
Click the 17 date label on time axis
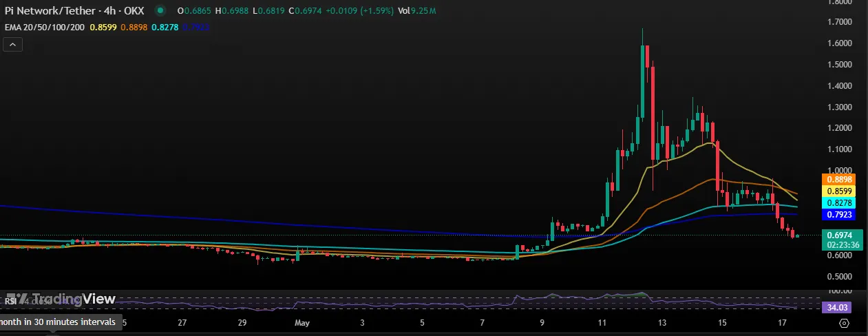point(783,322)
